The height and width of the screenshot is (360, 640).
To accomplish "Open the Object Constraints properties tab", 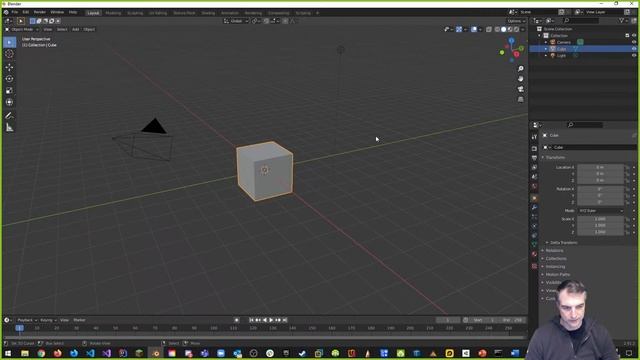I will (534, 236).
